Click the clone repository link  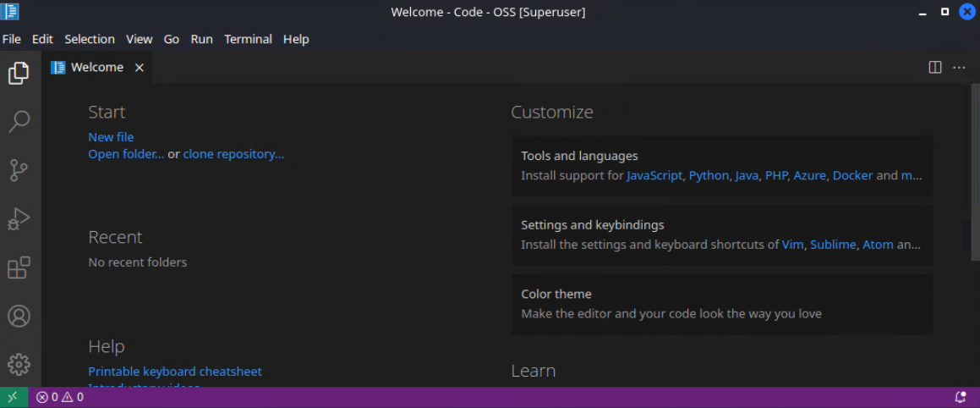[x=233, y=154]
